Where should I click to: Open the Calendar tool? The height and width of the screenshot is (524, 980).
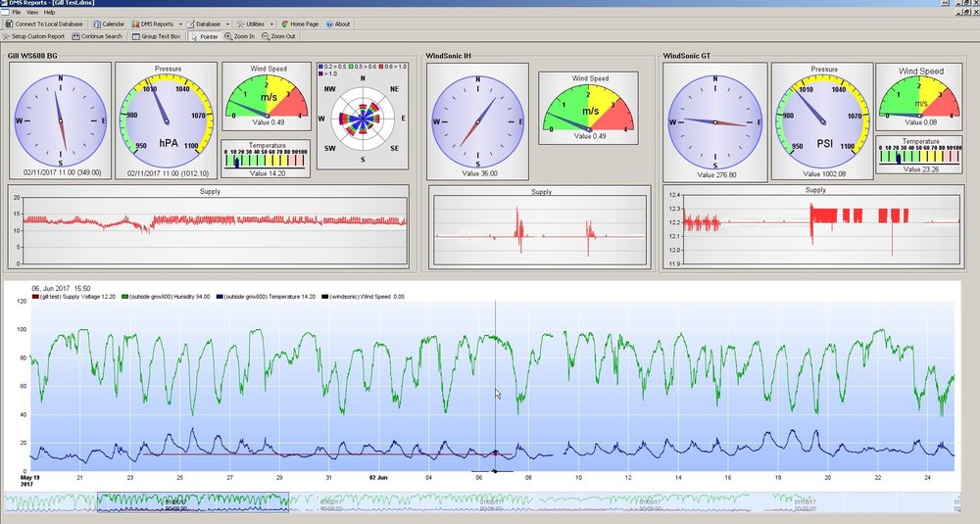[109, 24]
